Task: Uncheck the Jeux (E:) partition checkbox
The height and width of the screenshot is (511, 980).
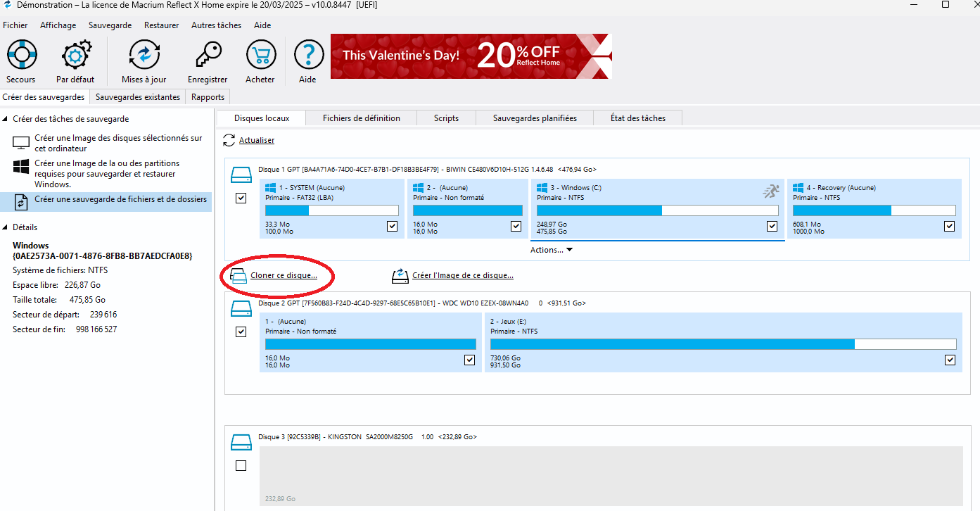Action: point(950,360)
